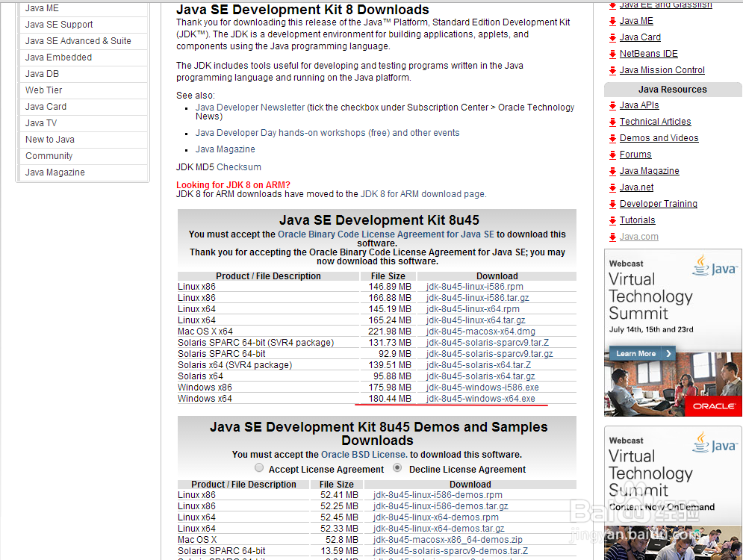Click the Java logo in the first Webcast ad
The height and width of the screenshot is (560, 743).
coord(714,267)
